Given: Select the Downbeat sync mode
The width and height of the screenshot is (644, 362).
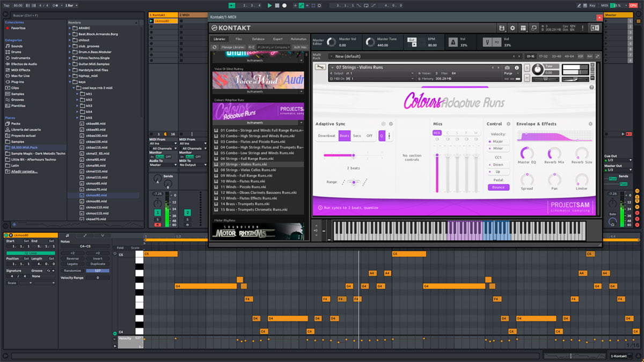Looking at the screenshot, I should pos(326,136).
